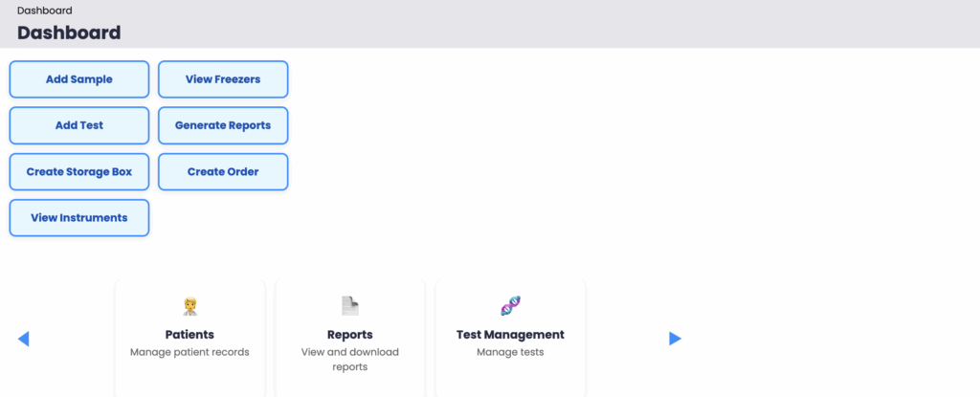
Task: Click the doctor icon on Patients card
Action: pos(189,306)
